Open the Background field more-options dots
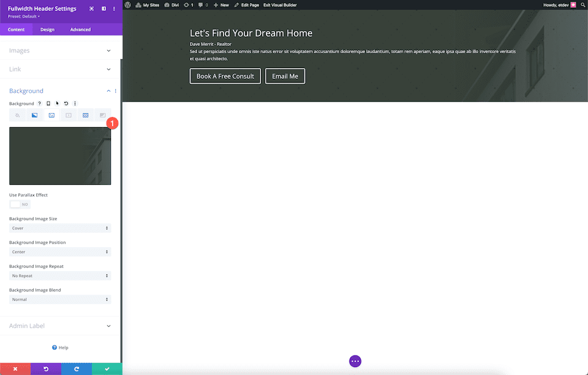The width and height of the screenshot is (588, 375). tap(75, 103)
